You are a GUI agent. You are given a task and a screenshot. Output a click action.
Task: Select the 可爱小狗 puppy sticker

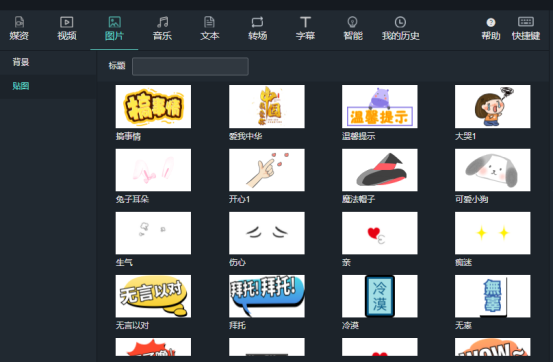(493, 170)
